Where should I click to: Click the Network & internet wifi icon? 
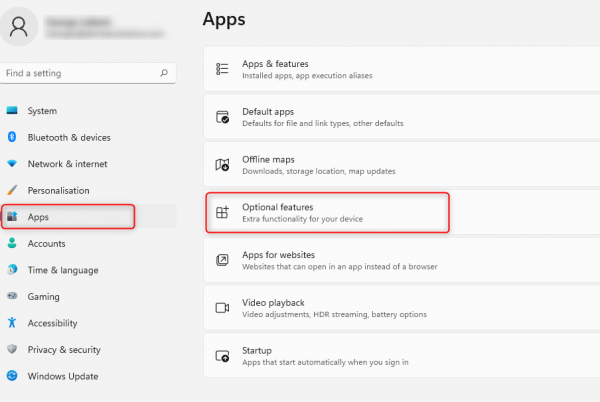(x=12, y=164)
